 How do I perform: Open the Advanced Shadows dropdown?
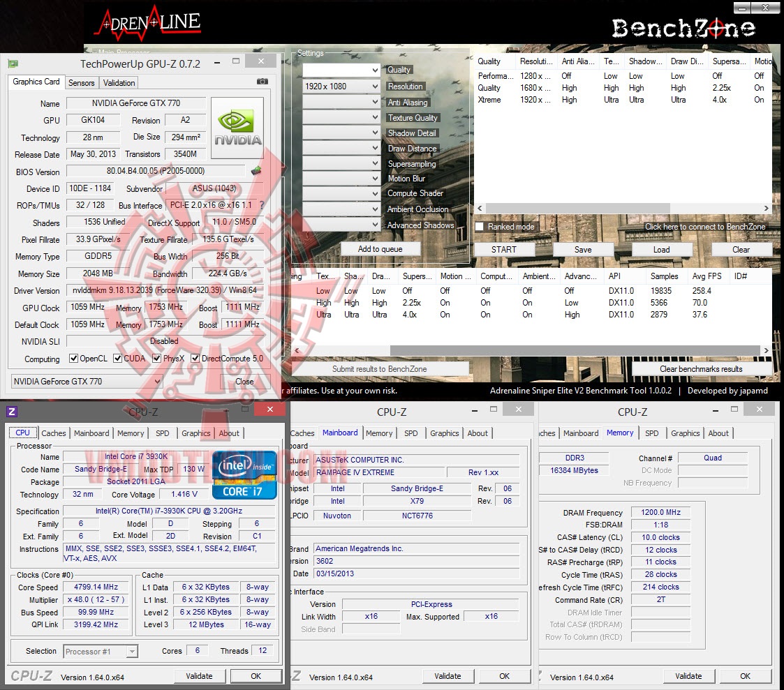pyautogui.click(x=341, y=225)
